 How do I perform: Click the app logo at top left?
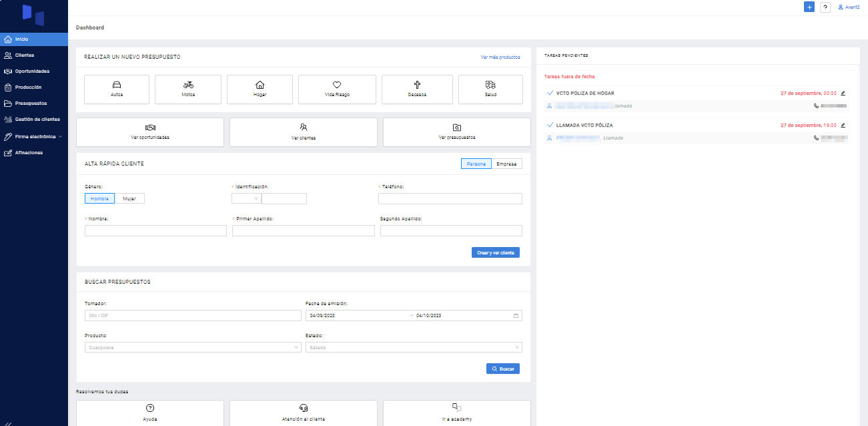pos(33,14)
